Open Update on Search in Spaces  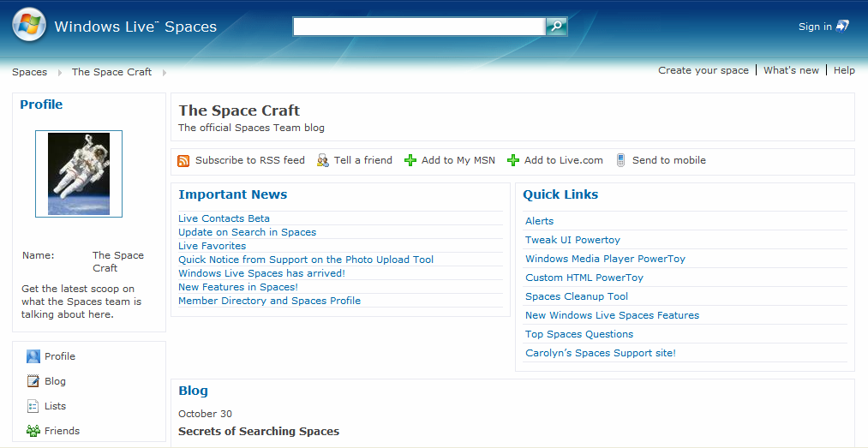point(248,232)
